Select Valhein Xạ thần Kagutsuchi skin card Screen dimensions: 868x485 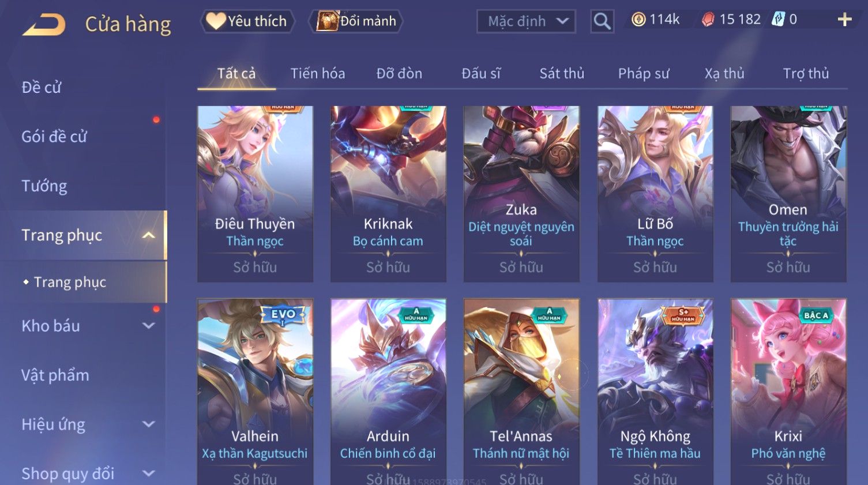pyautogui.click(x=255, y=392)
